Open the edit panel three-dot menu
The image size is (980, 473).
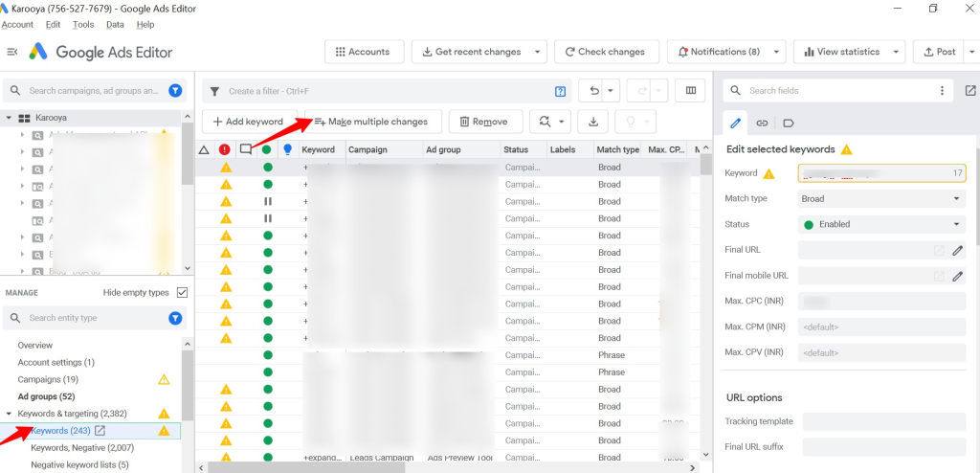[x=942, y=91]
